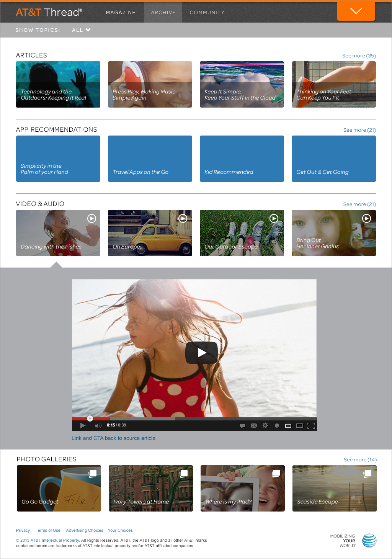Viewport: 392px width, 559px height.
Task: Gallery stack icon on Ivory Towers at Home
Action: [x=184, y=474]
